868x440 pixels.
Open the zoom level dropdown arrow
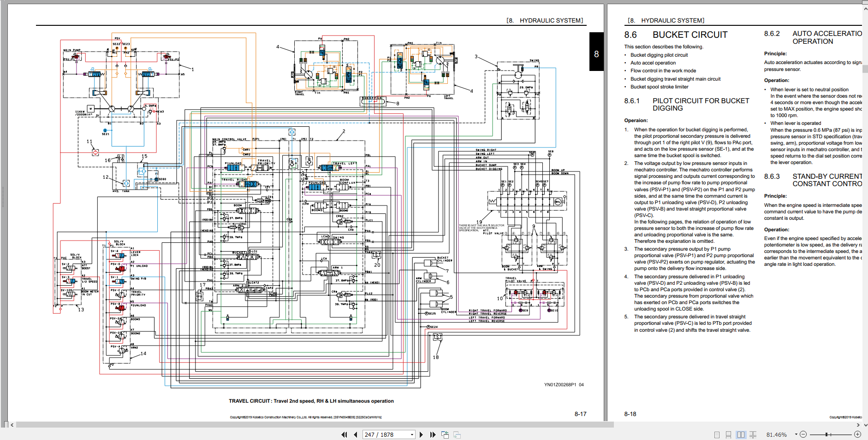tap(796, 434)
